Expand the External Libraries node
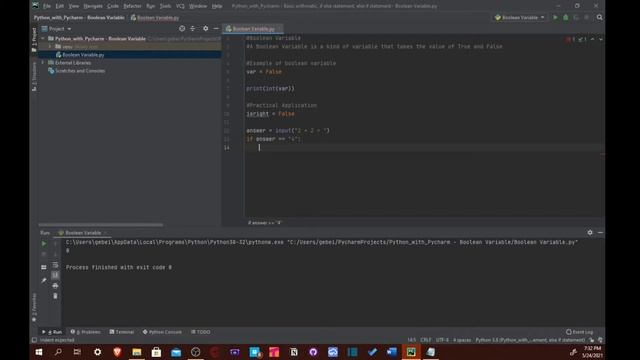The height and width of the screenshot is (360, 640). [x=43, y=62]
